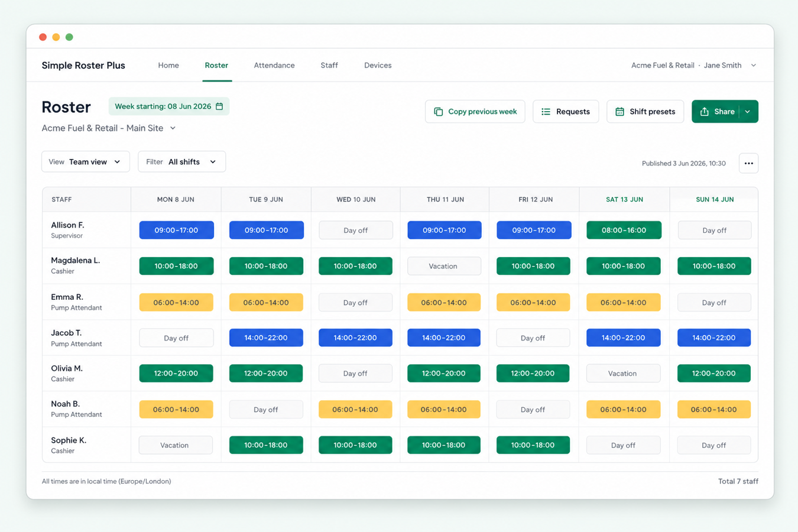Click the MON 8 JUN column header

[x=176, y=200]
